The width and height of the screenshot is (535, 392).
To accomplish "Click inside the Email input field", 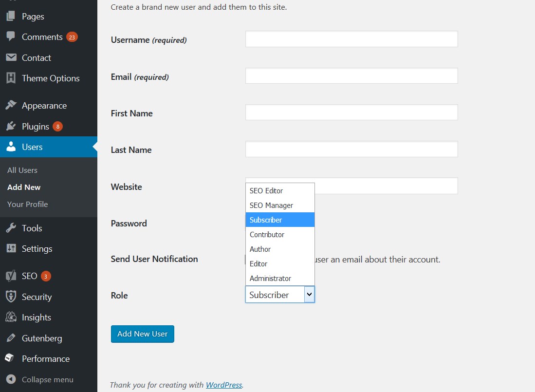I will 351,75.
